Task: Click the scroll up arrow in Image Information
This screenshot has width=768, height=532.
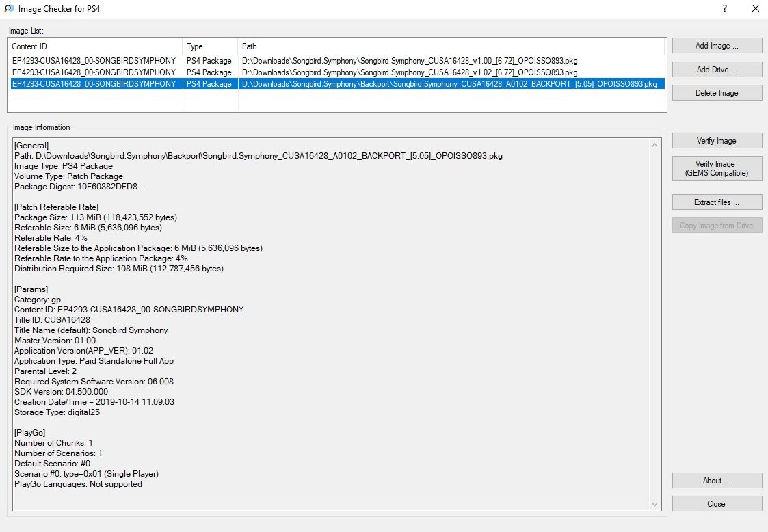Action: (655, 145)
